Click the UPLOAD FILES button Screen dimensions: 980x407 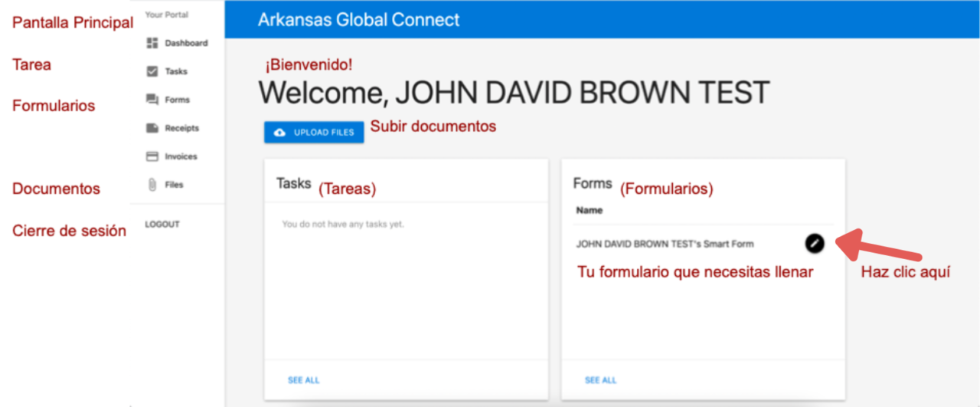pyautogui.click(x=314, y=133)
